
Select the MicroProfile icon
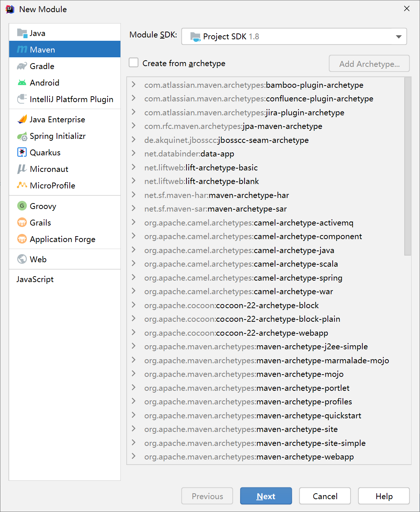pyautogui.click(x=22, y=185)
